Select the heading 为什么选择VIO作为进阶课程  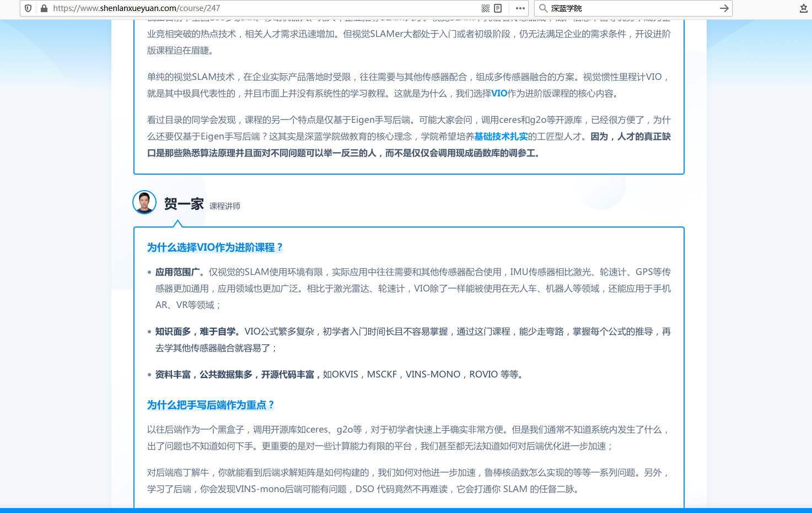pyautogui.click(x=214, y=247)
